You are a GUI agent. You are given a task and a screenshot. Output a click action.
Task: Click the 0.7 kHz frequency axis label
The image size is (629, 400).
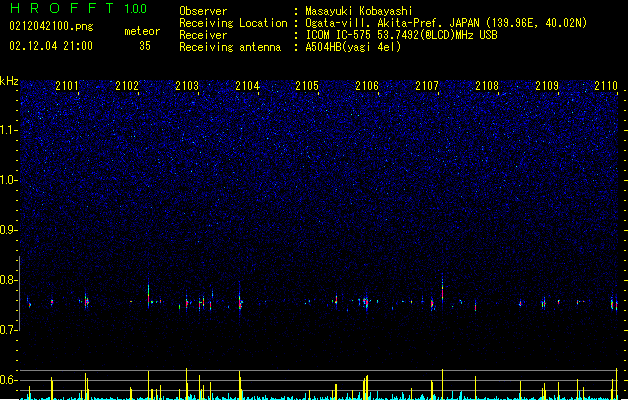[x=9, y=330]
